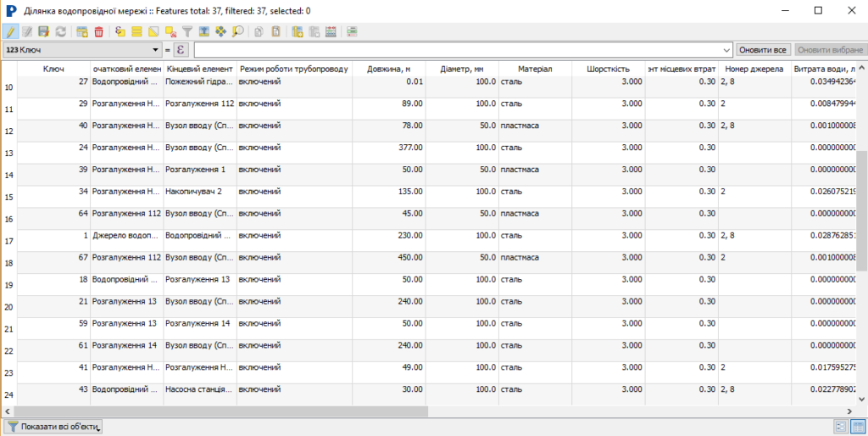Pan map to selected rows icon

[x=221, y=31]
